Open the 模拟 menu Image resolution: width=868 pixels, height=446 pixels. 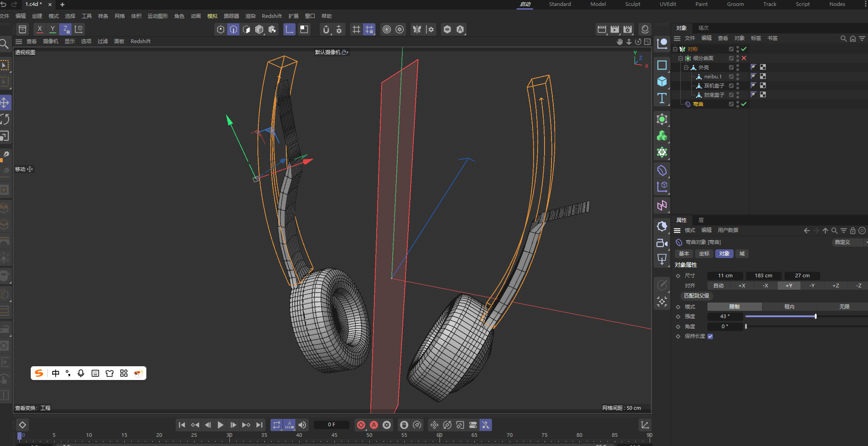[212, 16]
